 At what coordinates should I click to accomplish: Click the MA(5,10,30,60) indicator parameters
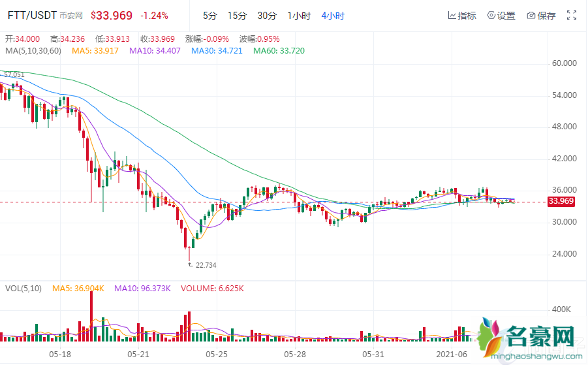click(x=33, y=50)
